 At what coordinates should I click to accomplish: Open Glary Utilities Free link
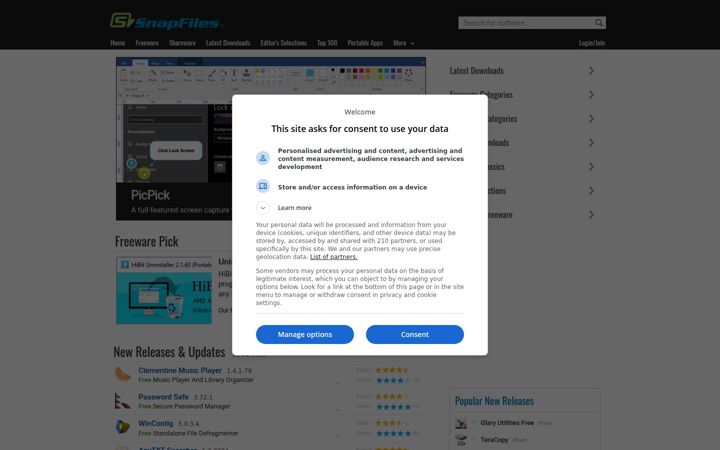tap(507, 423)
